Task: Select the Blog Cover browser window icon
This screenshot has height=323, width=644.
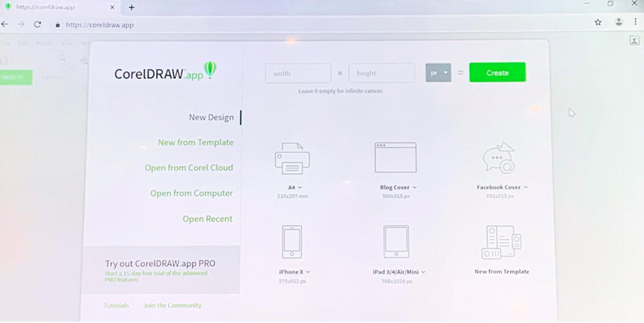Action: coord(396,157)
